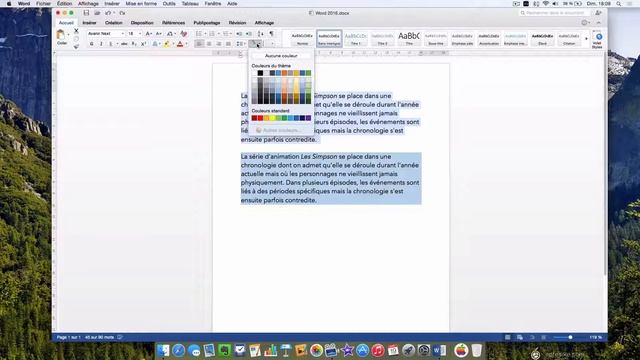
Task: Pick the orange theme color swatch
Action: [x=284, y=73]
